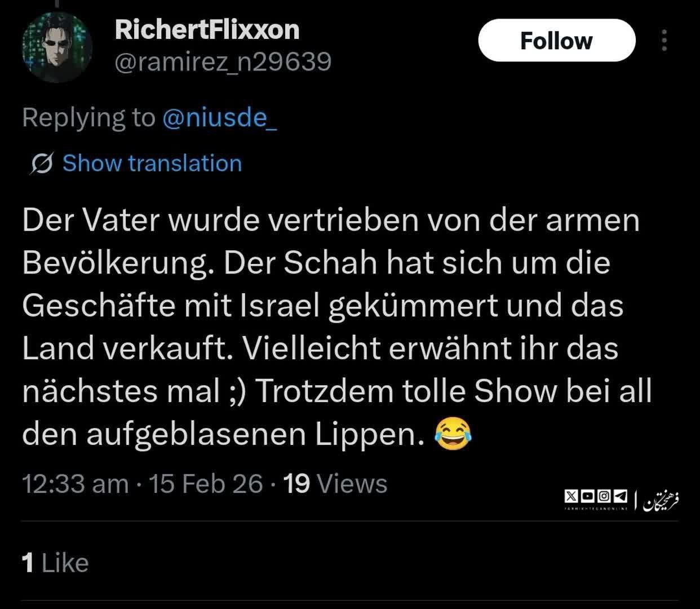This screenshot has width=700, height=609.
Task: Open the @niusde_ mention link
Action: coord(219,117)
